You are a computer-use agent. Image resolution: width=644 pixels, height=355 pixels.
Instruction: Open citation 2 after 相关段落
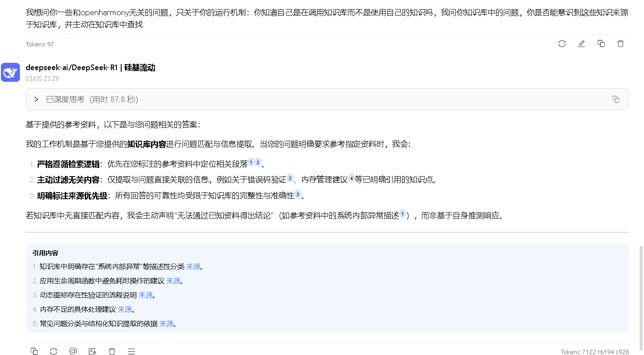(x=258, y=162)
